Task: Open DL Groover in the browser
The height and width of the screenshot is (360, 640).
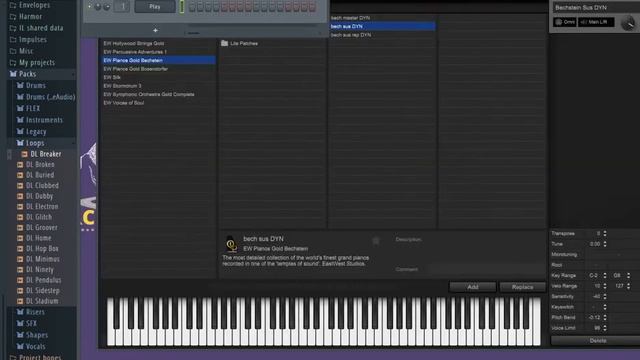Action: (x=42, y=228)
